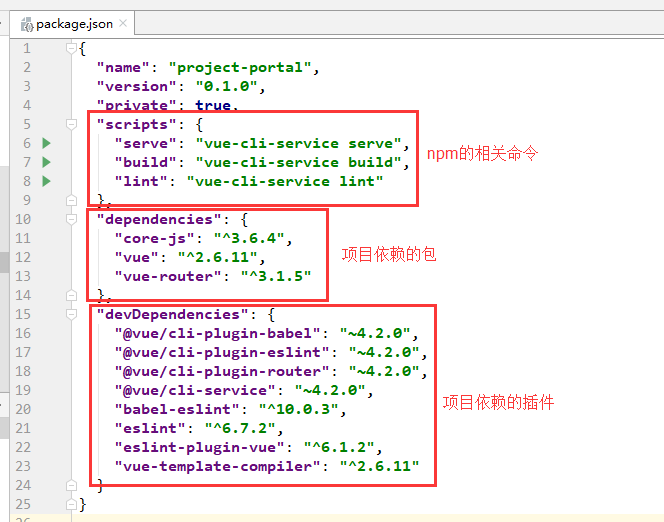This screenshot has width=664, height=522.
Task: Click line number 10 in the gutter
Action: tap(23, 219)
